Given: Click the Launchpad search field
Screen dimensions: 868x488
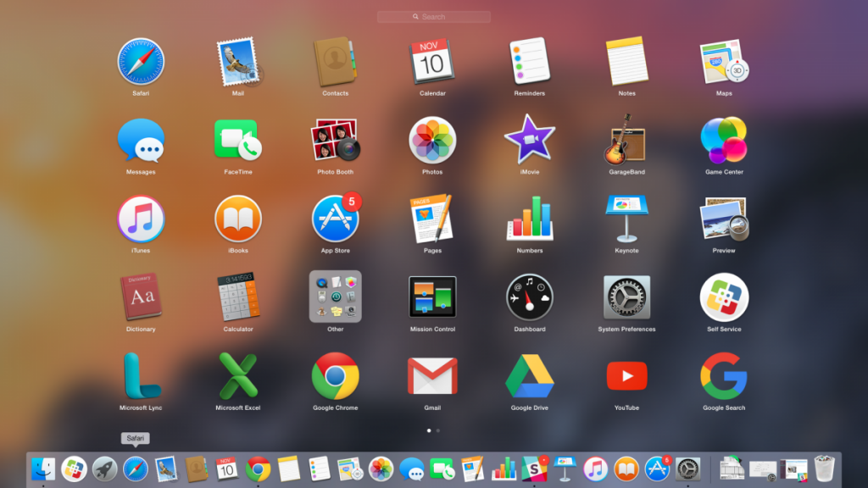Looking at the screenshot, I should pyautogui.click(x=434, y=17).
